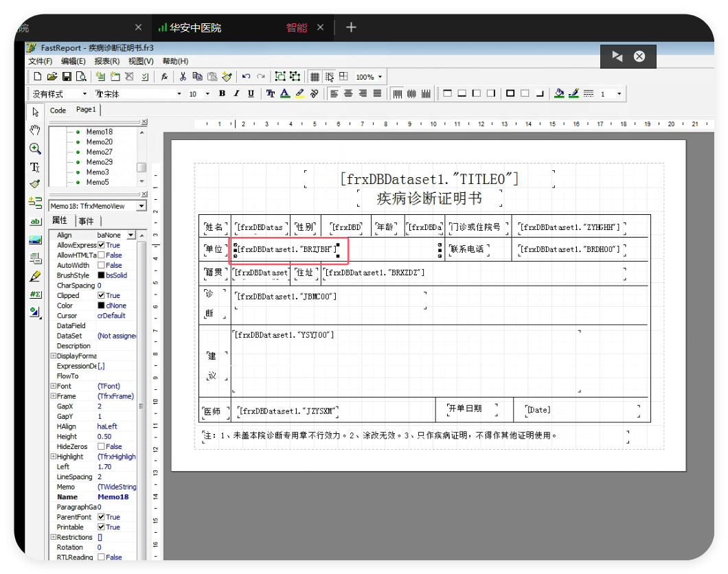The width and height of the screenshot is (728, 574).
Task: Select the copy format brush tool
Action: (35, 184)
